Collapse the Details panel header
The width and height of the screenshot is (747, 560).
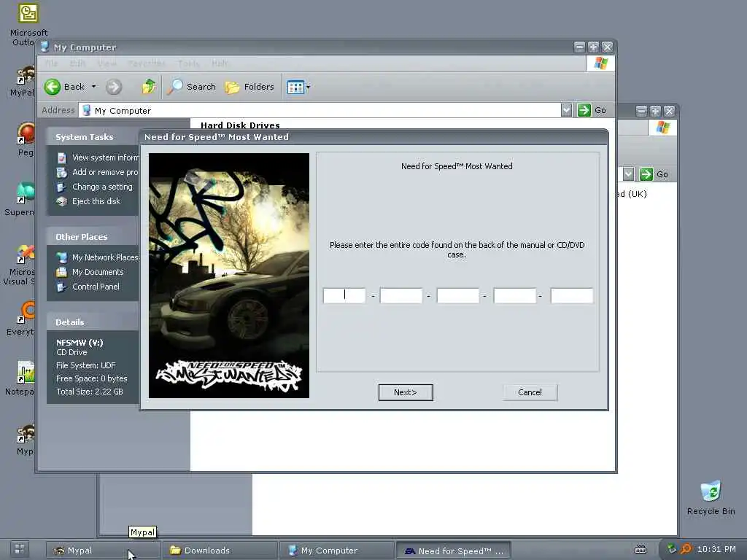(x=93, y=322)
